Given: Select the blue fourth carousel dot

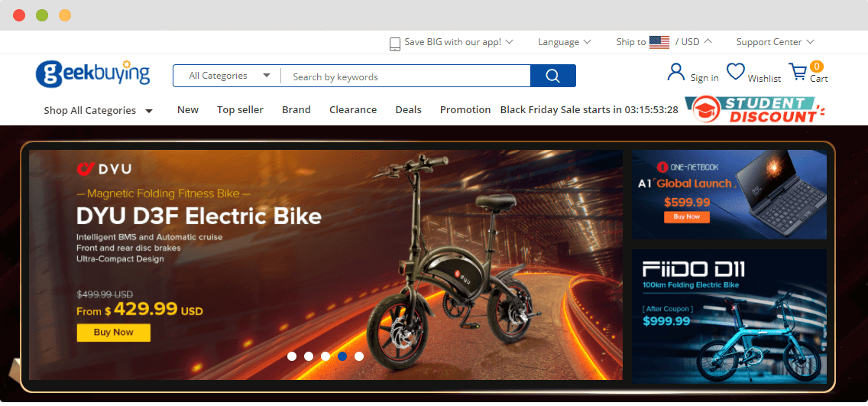Looking at the screenshot, I should click(x=342, y=356).
